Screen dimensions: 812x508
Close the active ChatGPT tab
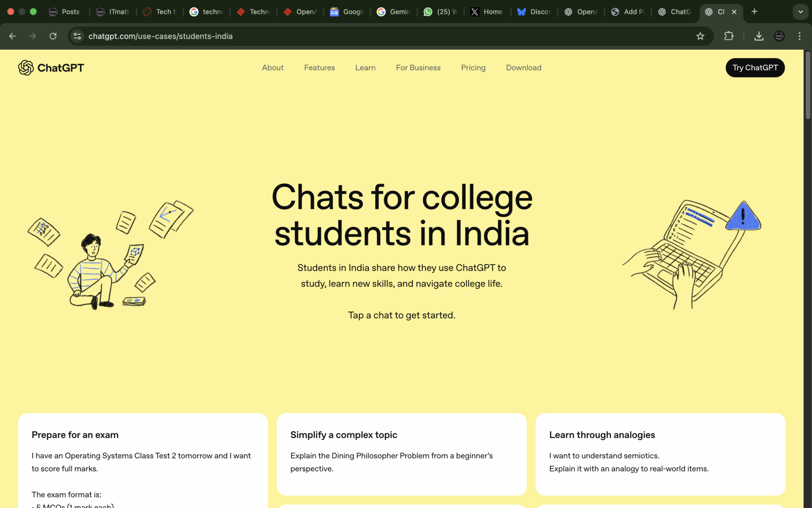coord(734,12)
